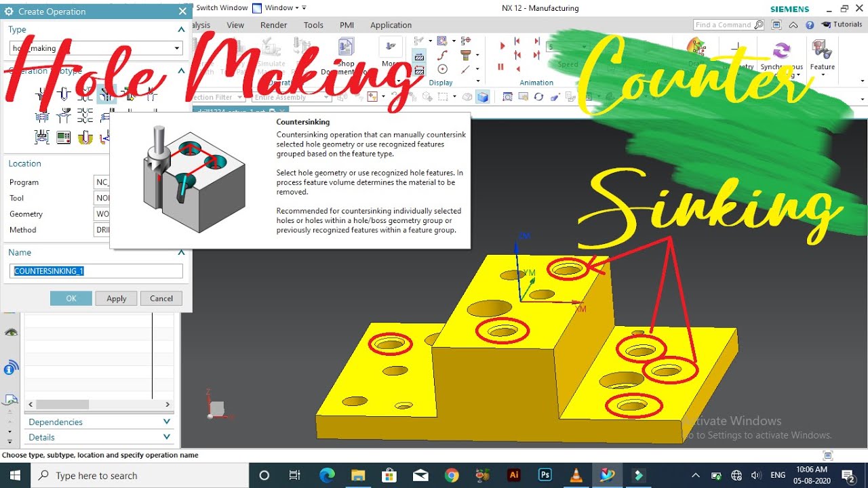The height and width of the screenshot is (488, 868).
Task: Open the Windows Start menu
Action: pos(15,475)
